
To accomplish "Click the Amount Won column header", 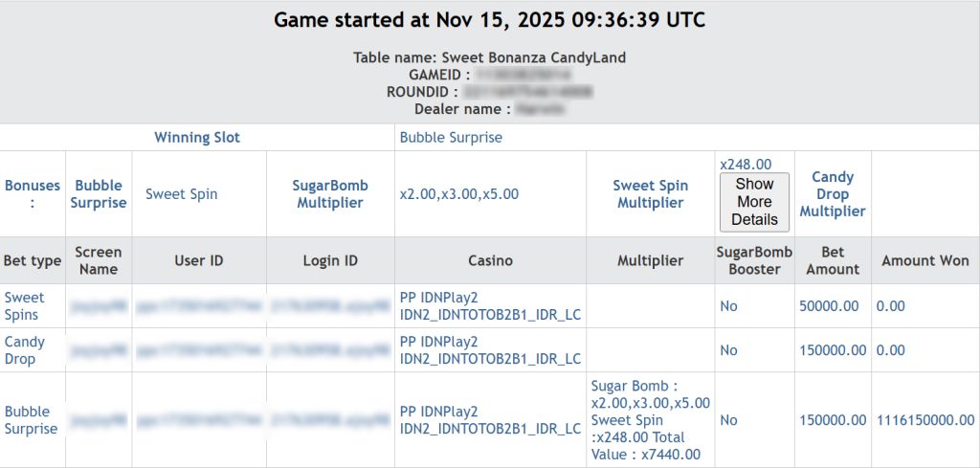I will coord(924,260).
